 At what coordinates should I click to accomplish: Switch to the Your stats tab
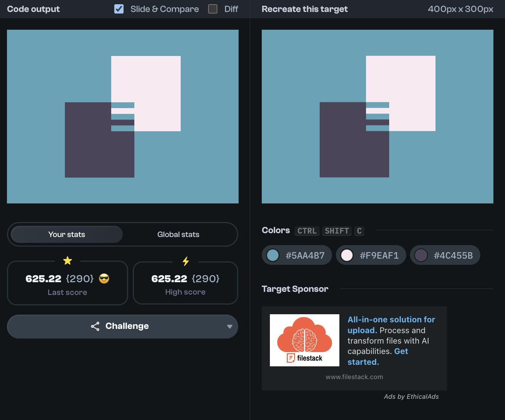[67, 234]
